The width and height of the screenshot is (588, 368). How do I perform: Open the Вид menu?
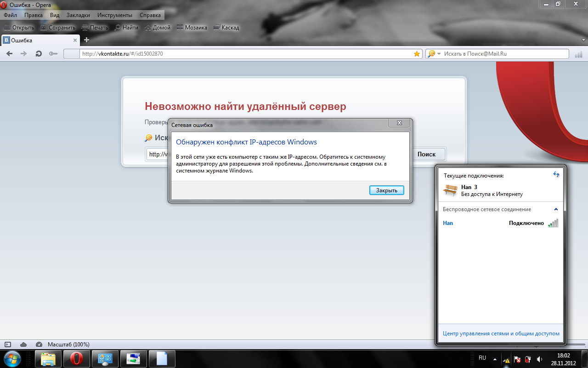pyautogui.click(x=55, y=15)
